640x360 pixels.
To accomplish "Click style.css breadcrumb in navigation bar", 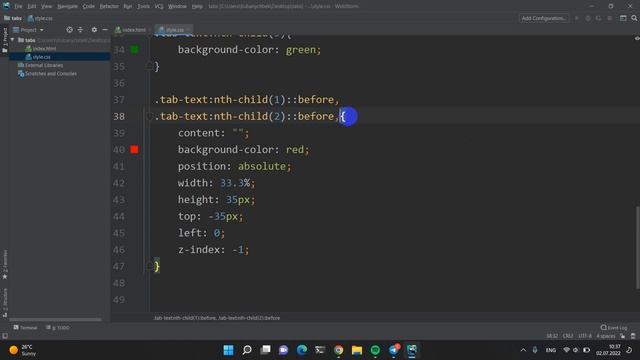I will [x=40, y=18].
